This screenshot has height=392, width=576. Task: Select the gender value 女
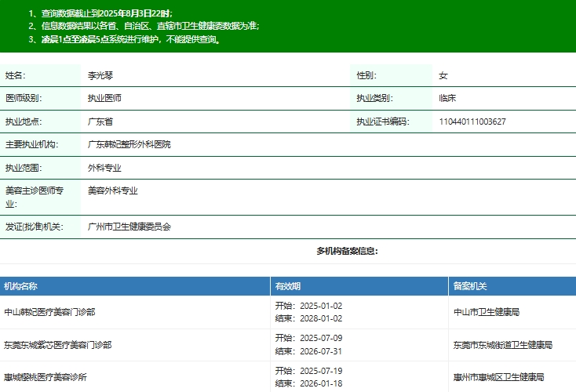click(443, 75)
